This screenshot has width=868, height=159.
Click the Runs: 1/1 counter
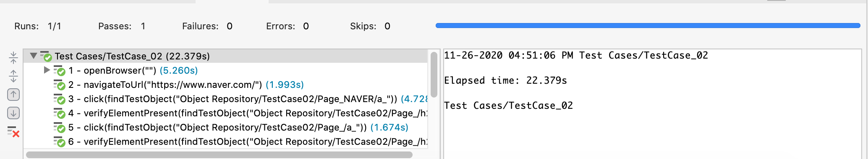(38, 26)
